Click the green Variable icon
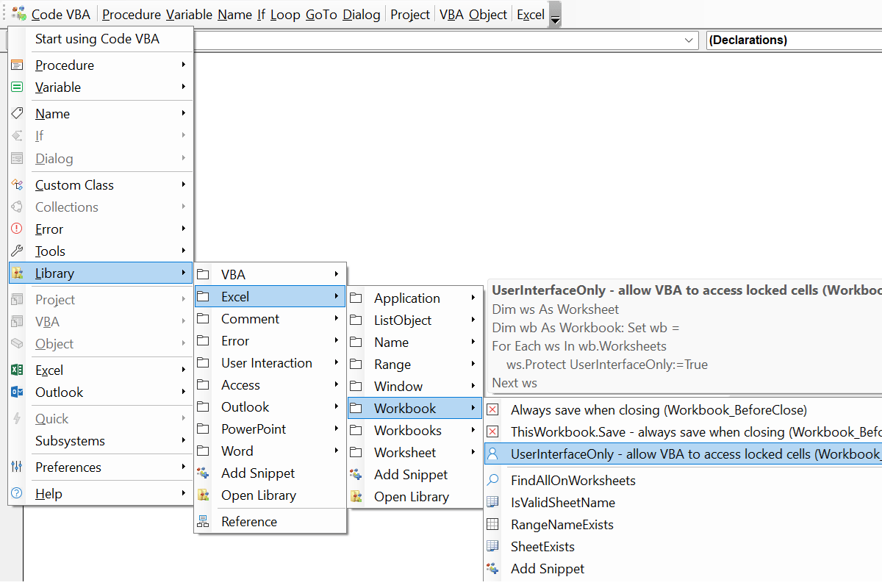This screenshot has height=588, width=882. pyautogui.click(x=17, y=87)
